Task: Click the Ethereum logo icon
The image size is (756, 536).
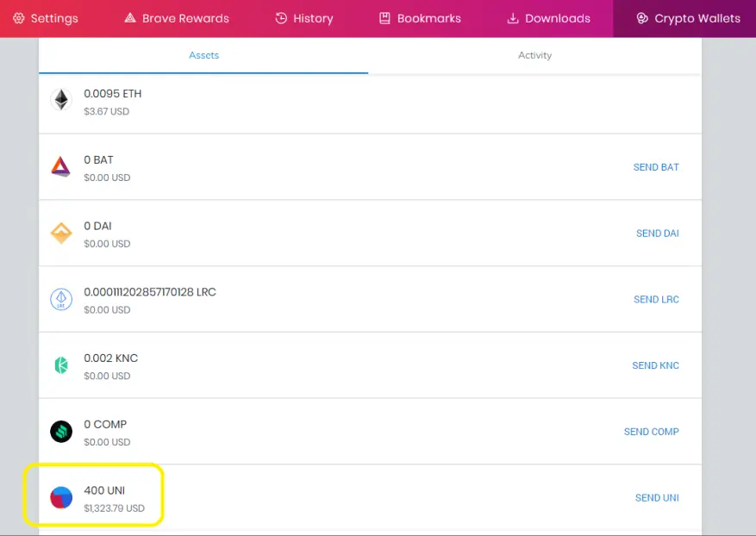Action: click(61, 100)
